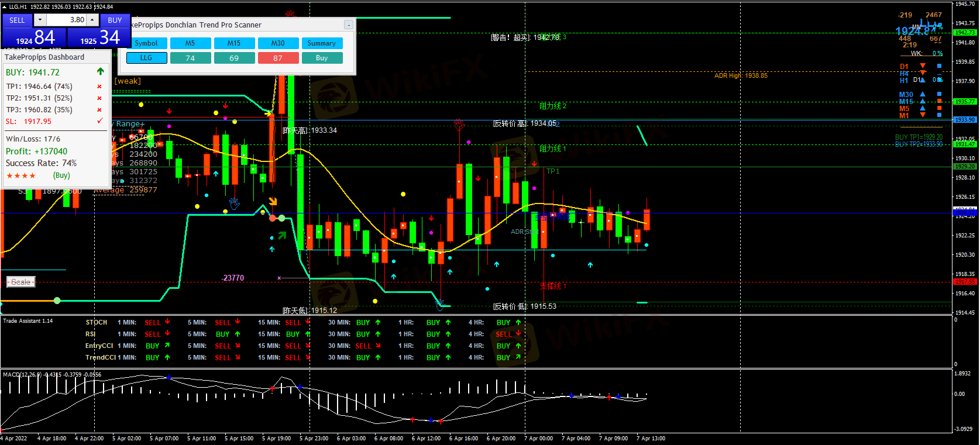Click the green up arrow beside BUY 1941.72
This screenshot has width=980, height=445.
(x=100, y=71)
